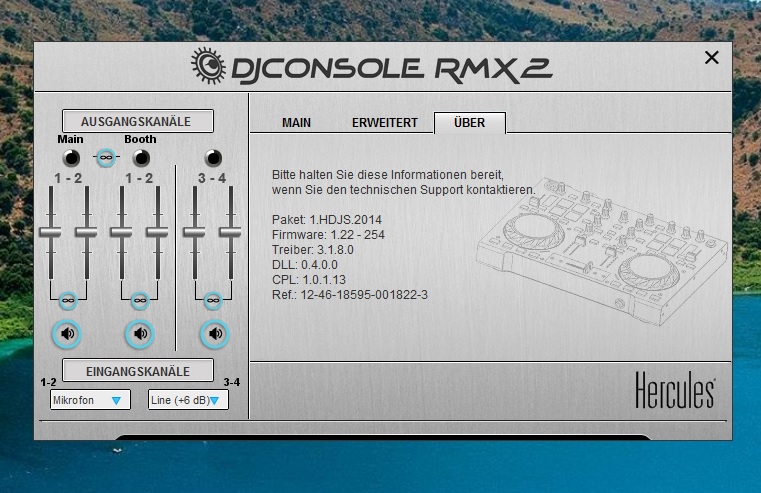The height and width of the screenshot is (493, 761).
Task: Click the Main output label
Action: point(70,139)
